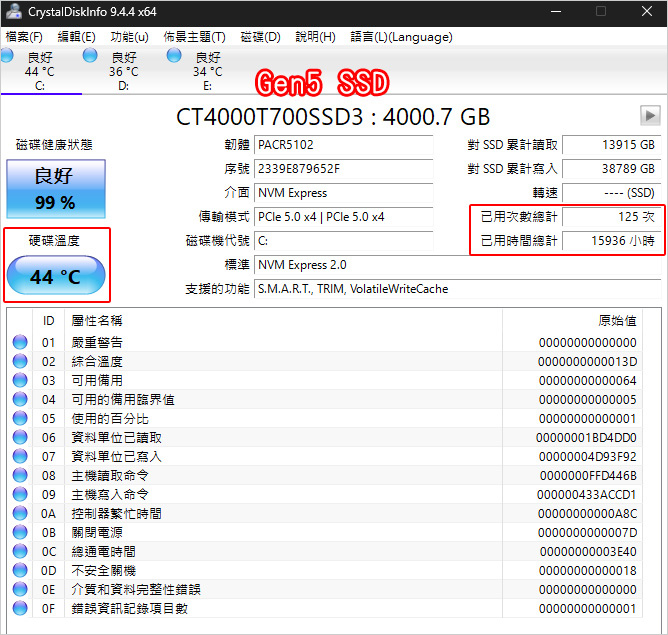Open the 編輯(E) menu
The height and width of the screenshot is (635, 668).
76,37
